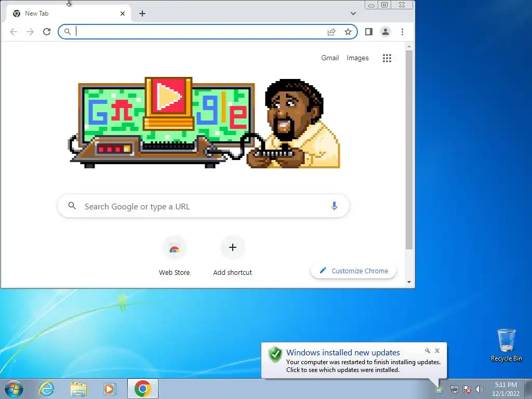
Task: Open the Images link
Action: [357, 58]
